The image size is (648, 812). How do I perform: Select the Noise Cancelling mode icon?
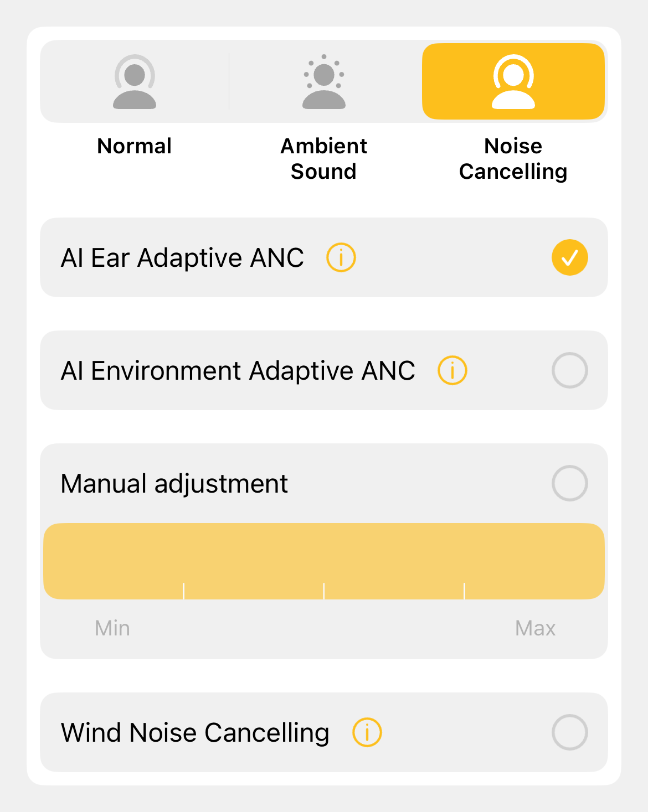(513, 82)
